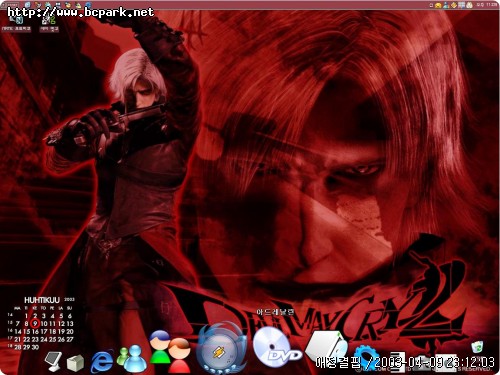This screenshot has width=500, height=375.
Task: Click the fifth quick launch icon in top bar
Action: pyautogui.click(x=68, y=5)
